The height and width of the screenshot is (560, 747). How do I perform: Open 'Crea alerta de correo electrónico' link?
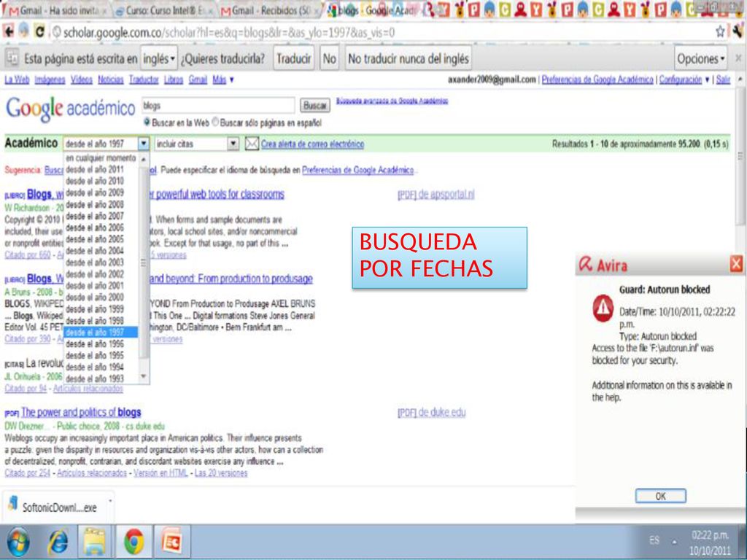click(x=312, y=144)
